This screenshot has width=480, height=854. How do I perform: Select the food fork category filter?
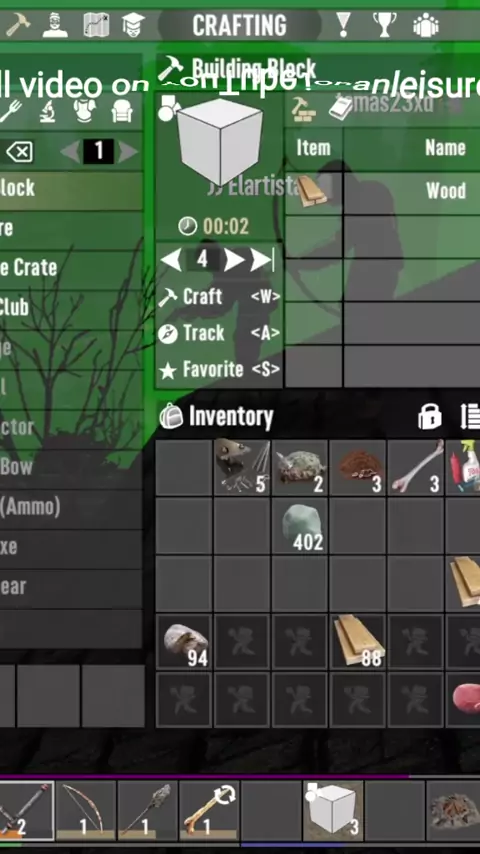10,112
